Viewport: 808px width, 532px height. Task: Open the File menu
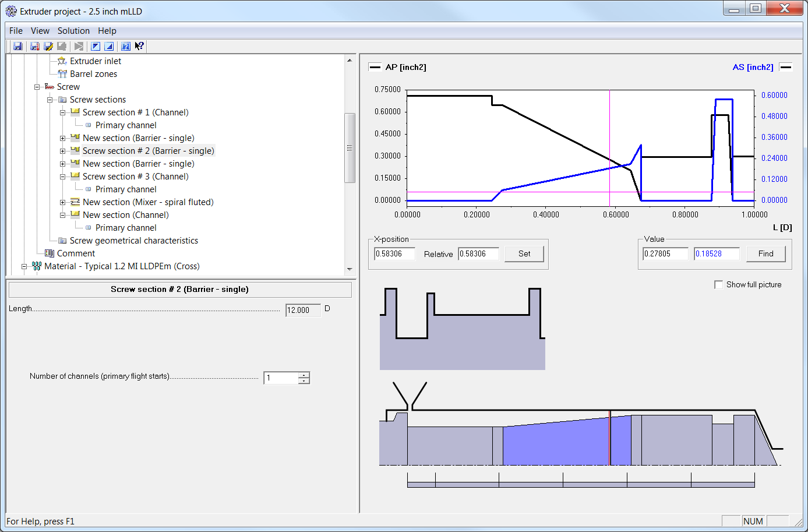[x=16, y=31]
